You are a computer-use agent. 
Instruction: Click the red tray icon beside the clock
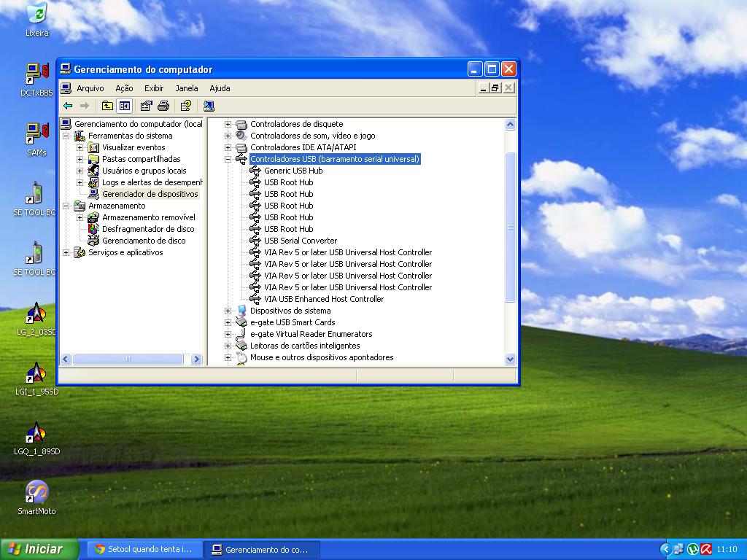(x=706, y=550)
